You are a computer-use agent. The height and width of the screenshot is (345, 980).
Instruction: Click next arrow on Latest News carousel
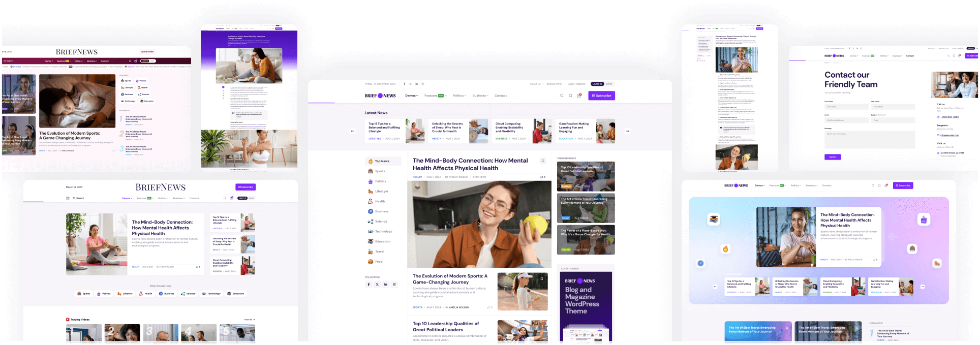tap(627, 131)
